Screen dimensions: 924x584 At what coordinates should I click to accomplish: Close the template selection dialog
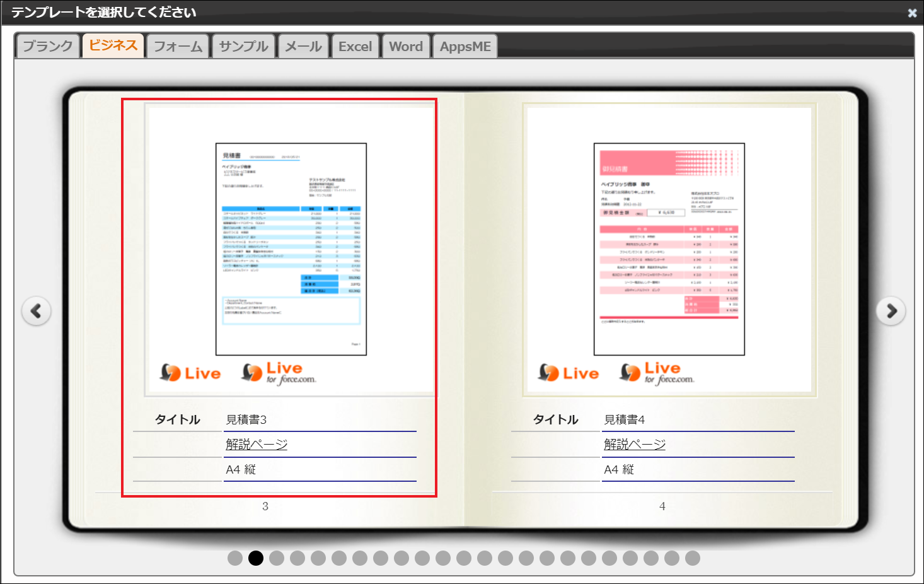(x=911, y=13)
